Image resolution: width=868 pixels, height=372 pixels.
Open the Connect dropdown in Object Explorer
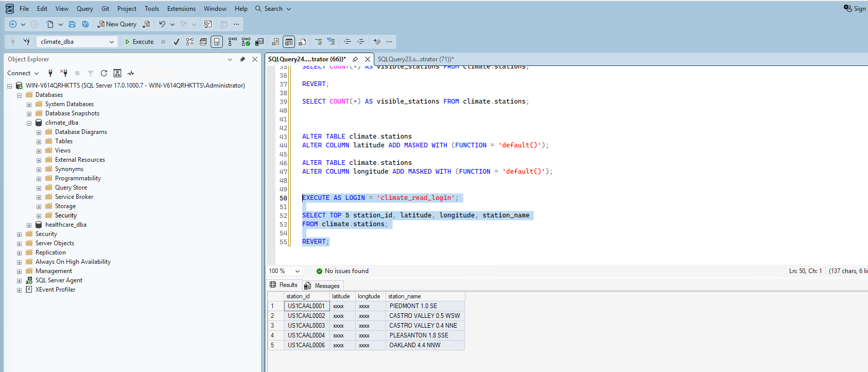[23, 73]
